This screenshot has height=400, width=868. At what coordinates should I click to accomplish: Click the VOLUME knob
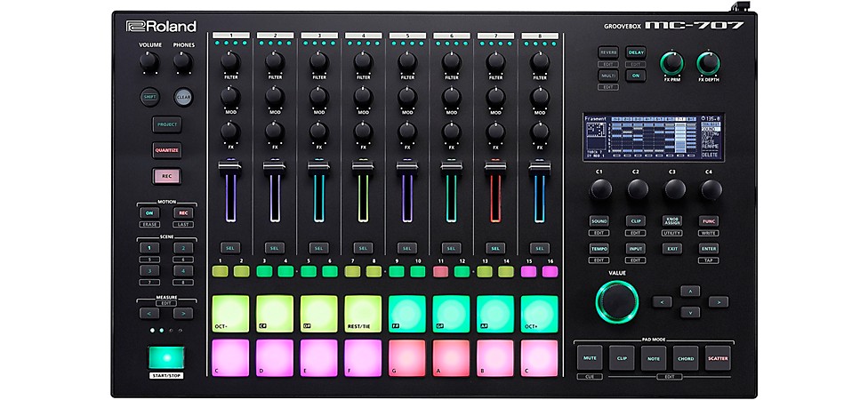(x=149, y=62)
